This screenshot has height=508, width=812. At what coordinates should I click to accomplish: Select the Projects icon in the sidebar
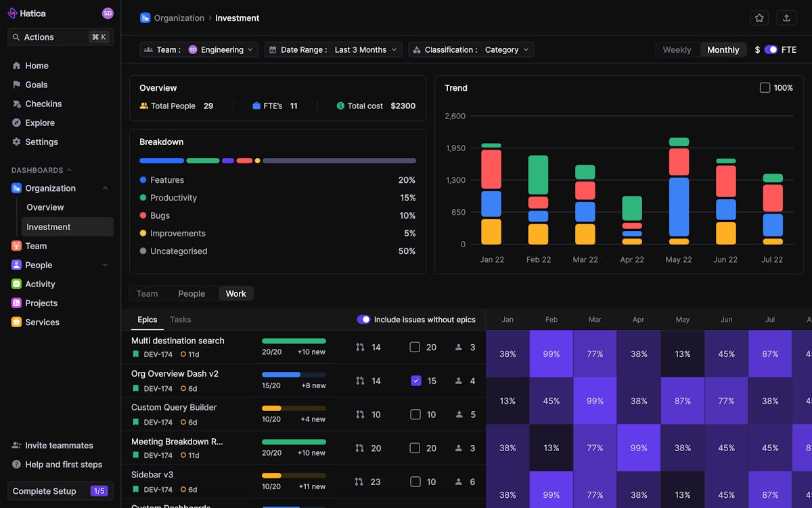click(18, 303)
